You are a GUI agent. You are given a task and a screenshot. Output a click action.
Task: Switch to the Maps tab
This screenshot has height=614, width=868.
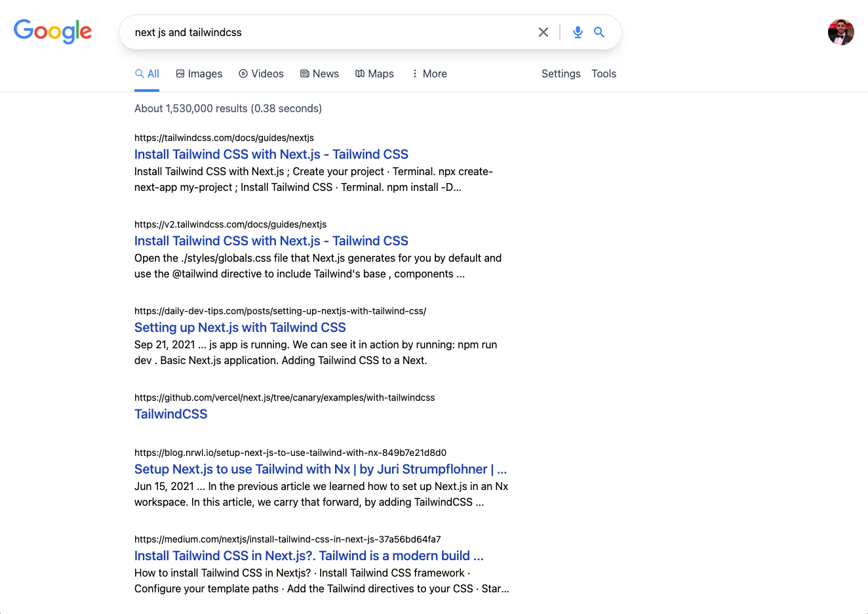coord(374,73)
